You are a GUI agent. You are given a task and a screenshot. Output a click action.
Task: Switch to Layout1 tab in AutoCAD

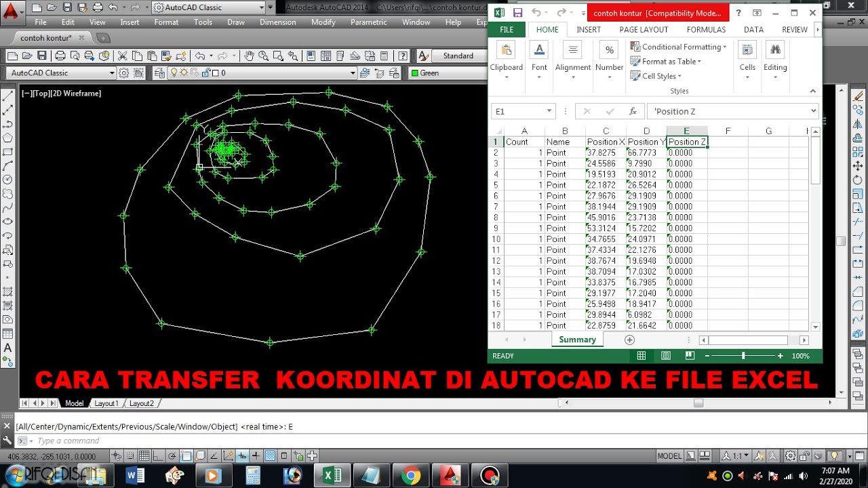[x=106, y=403]
